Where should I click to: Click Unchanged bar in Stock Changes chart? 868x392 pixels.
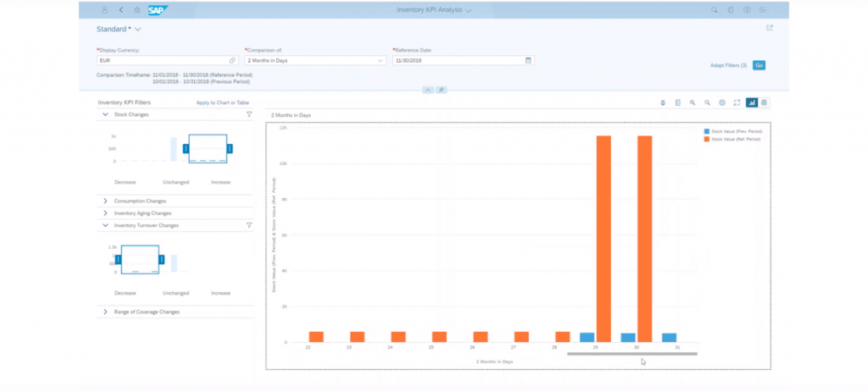pos(173,149)
